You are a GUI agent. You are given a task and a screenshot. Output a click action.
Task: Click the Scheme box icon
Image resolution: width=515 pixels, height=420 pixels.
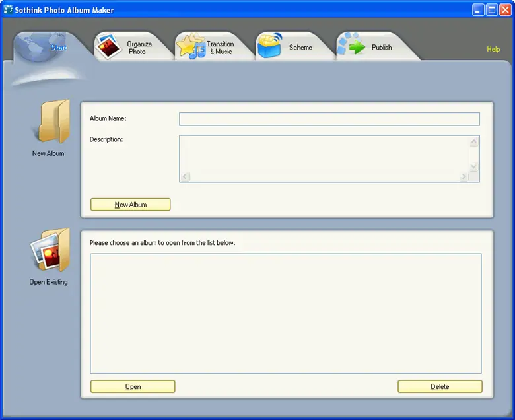[270, 46]
